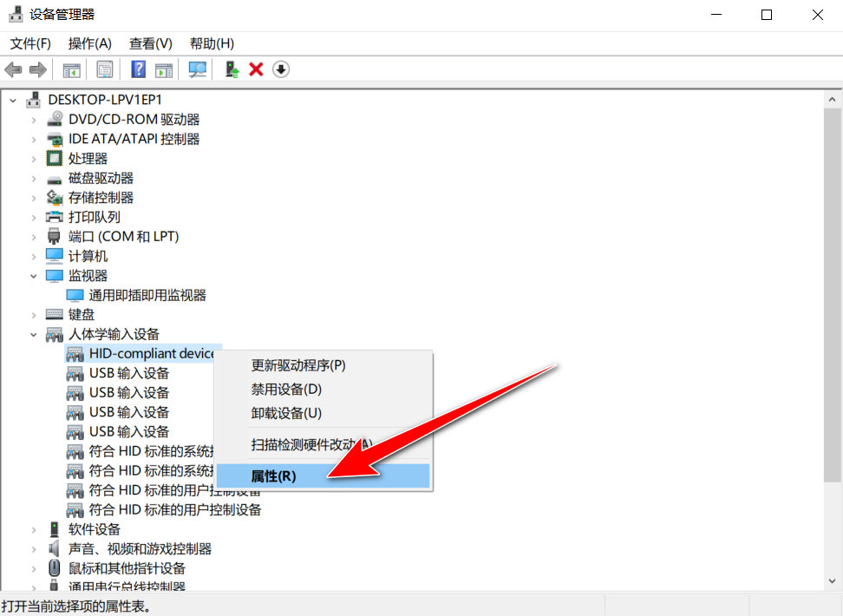The image size is (843, 616).
Task: Collapse the 监视器 tree node
Action: (x=35, y=275)
